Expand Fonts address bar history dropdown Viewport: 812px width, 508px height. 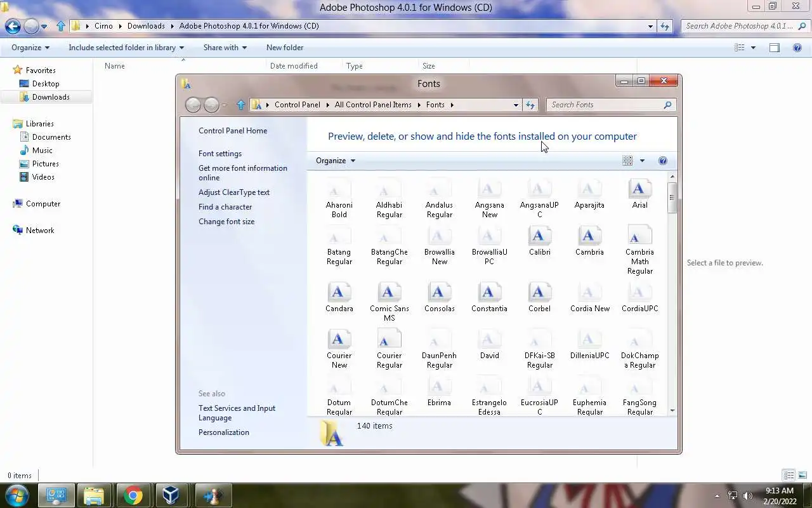point(516,105)
